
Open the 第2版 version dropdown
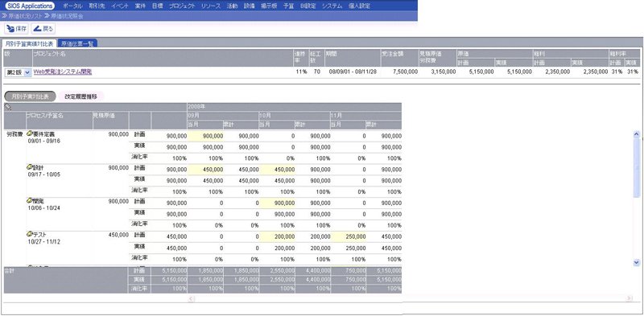[x=18, y=72]
